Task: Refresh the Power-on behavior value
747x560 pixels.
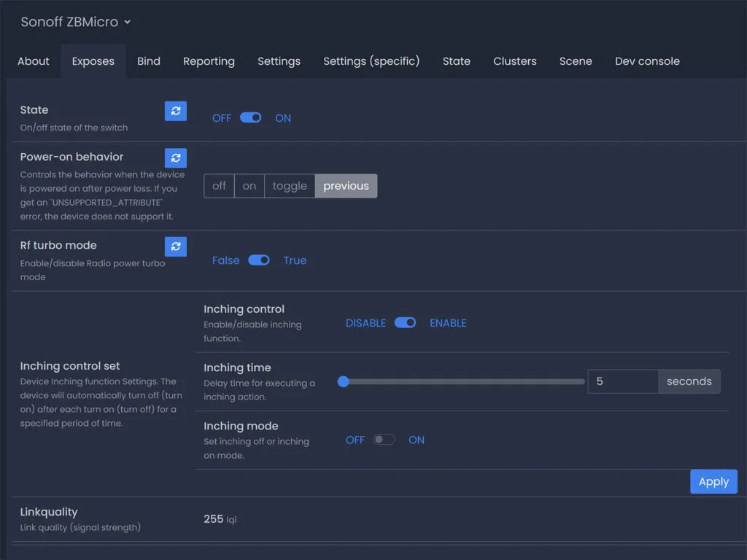Action: point(175,157)
